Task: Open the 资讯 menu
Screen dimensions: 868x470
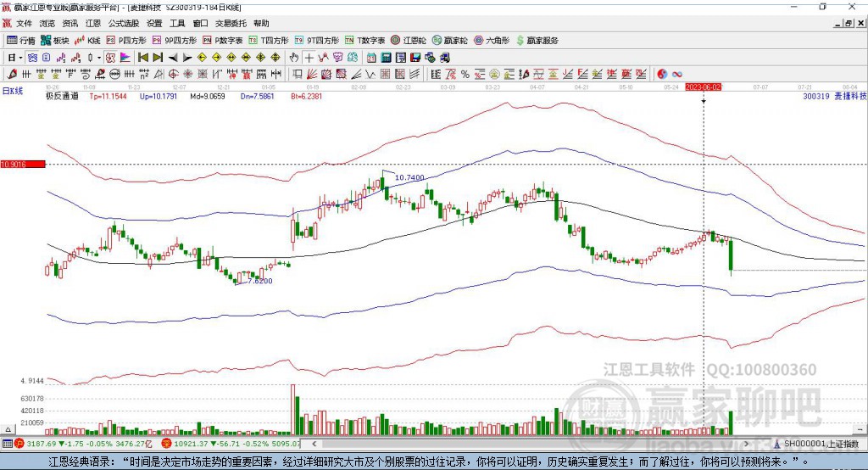Action: (70, 23)
